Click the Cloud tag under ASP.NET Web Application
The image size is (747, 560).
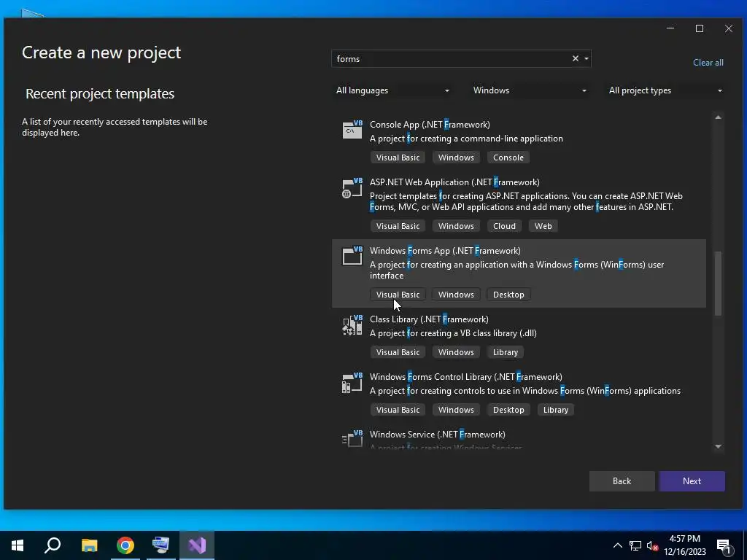pos(504,226)
